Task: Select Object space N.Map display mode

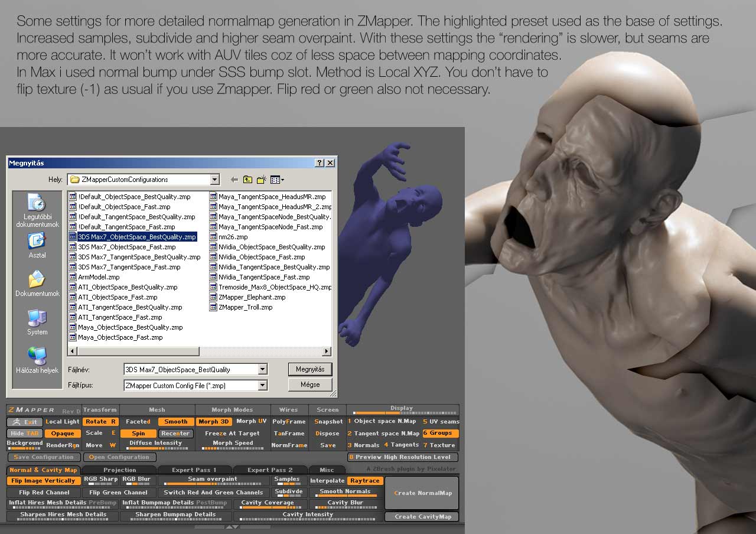Action: point(382,422)
